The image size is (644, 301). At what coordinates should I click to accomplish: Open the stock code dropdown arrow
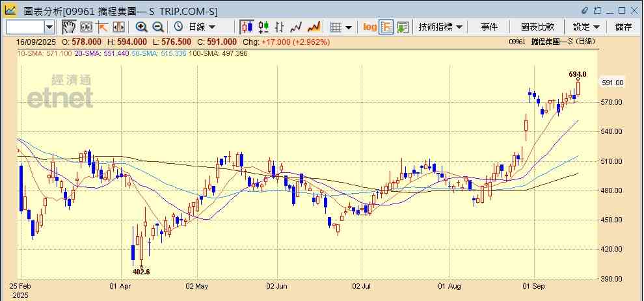click(x=49, y=27)
